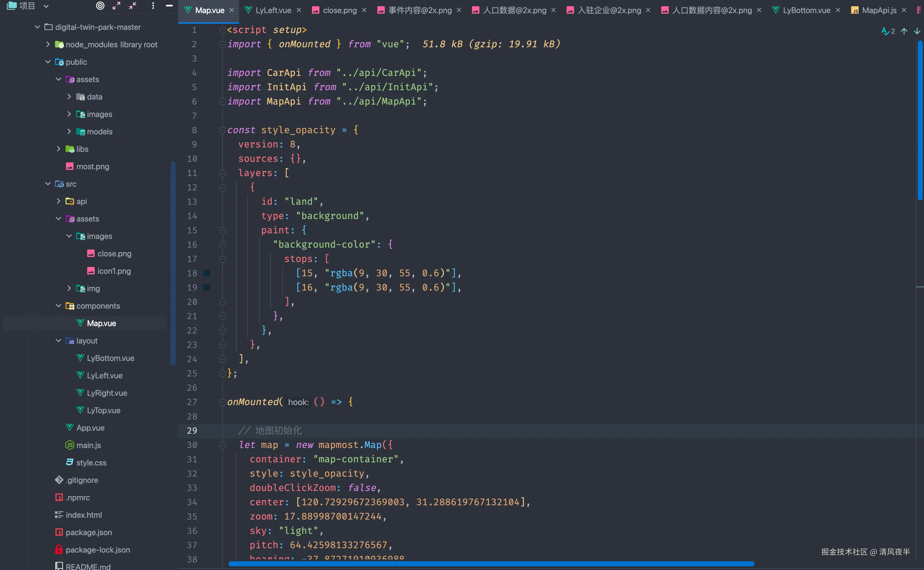Toggle code fold at onMounted line 27
The width and height of the screenshot is (924, 570).
223,402
